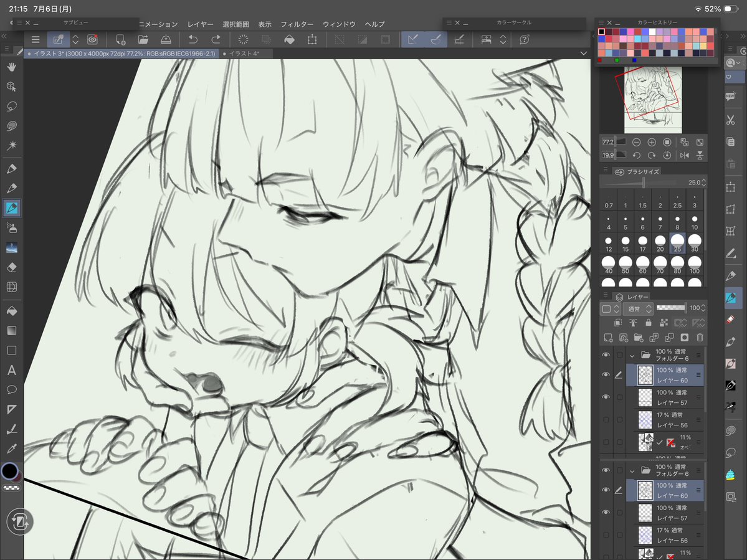Select レイヤー 57 in lower layer list
The image size is (747, 560).
click(x=665, y=513)
